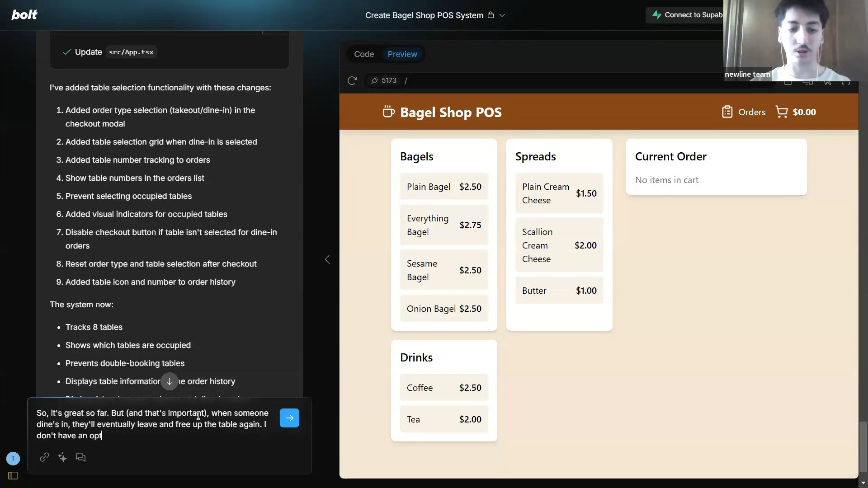Click the chat prompt text box

pos(154,424)
